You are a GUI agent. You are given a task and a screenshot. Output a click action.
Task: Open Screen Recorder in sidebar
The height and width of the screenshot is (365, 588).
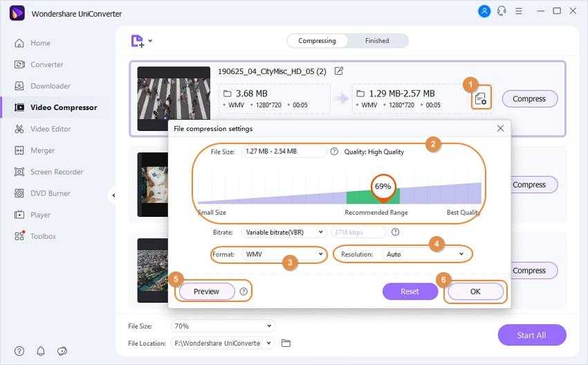click(56, 172)
